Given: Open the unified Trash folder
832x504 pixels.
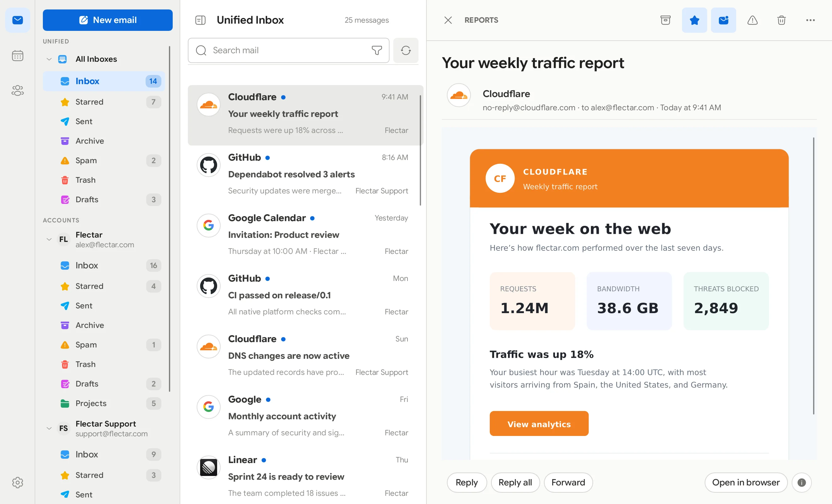Looking at the screenshot, I should point(104,180).
